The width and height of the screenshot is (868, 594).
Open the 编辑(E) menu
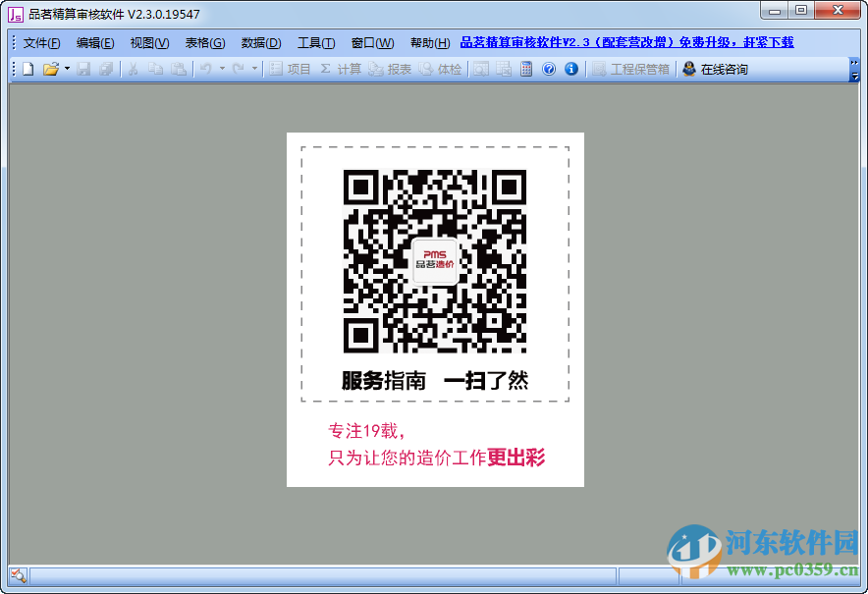(x=95, y=42)
